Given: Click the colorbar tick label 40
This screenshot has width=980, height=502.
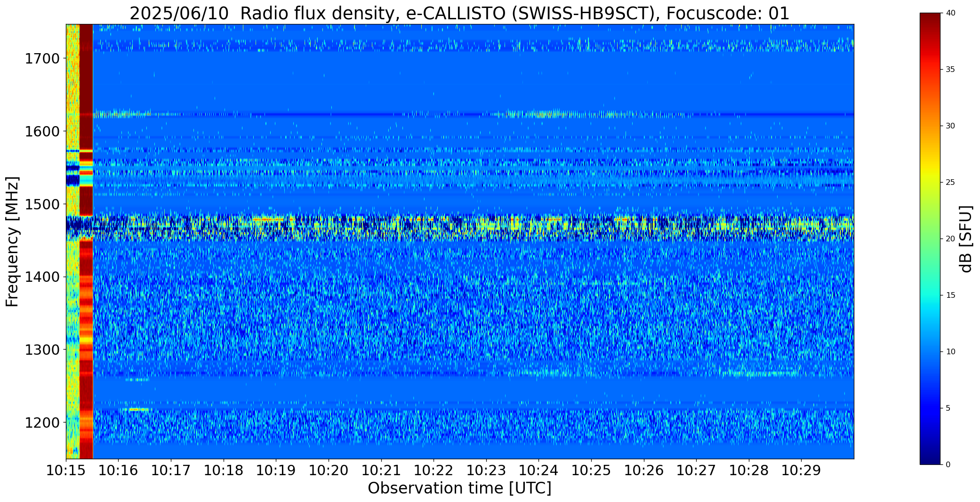Looking at the screenshot, I should tap(950, 13).
